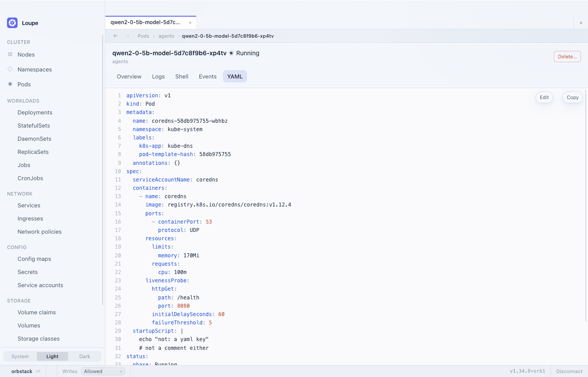Select the Light theme option
The height and width of the screenshot is (377, 588).
[x=52, y=356]
